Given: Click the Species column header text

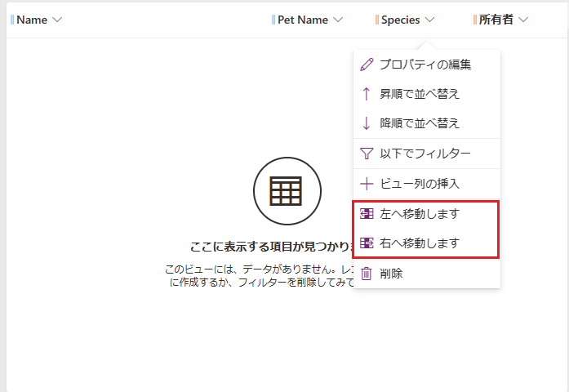Looking at the screenshot, I should [400, 20].
